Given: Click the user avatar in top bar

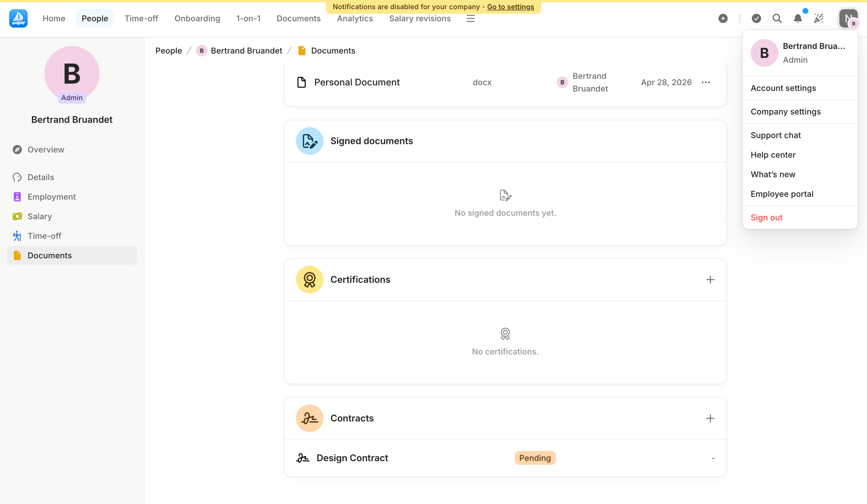Looking at the screenshot, I should click(848, 18).
